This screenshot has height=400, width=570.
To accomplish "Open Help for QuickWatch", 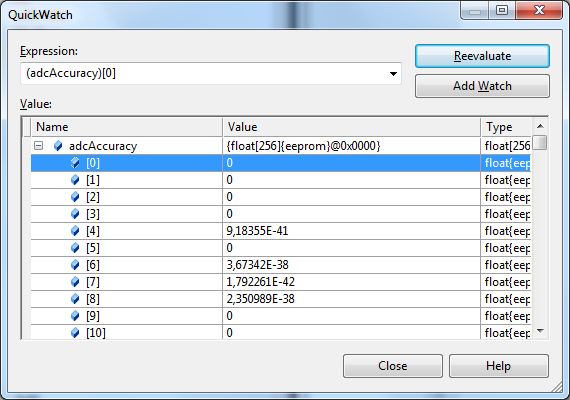I will click(499, 366).
